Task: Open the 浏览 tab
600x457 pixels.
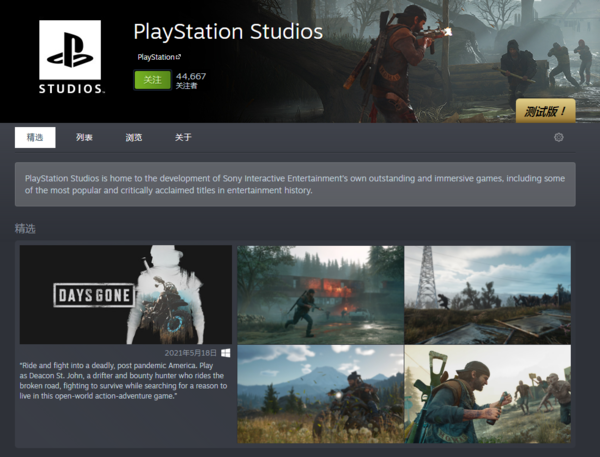Action: [134, 137]
